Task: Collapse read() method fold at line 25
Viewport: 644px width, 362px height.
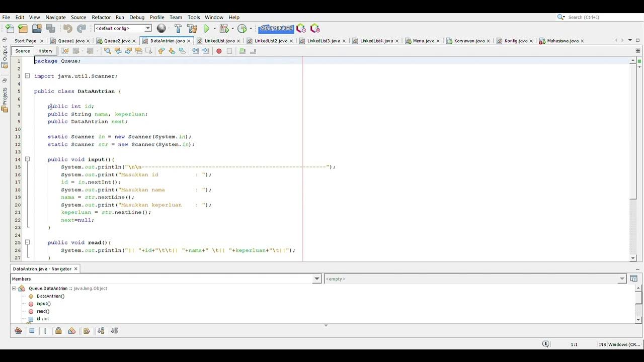Action: (27, 242)
